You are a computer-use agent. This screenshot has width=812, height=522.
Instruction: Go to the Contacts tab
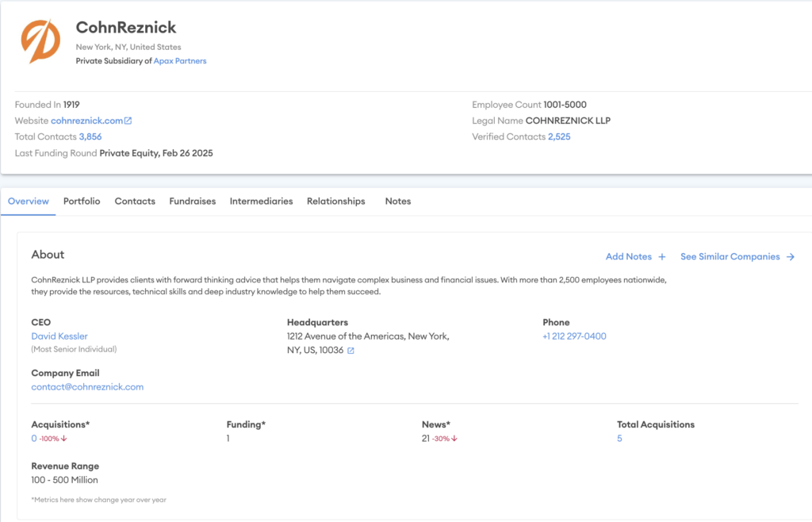click(x=135, y=202)
